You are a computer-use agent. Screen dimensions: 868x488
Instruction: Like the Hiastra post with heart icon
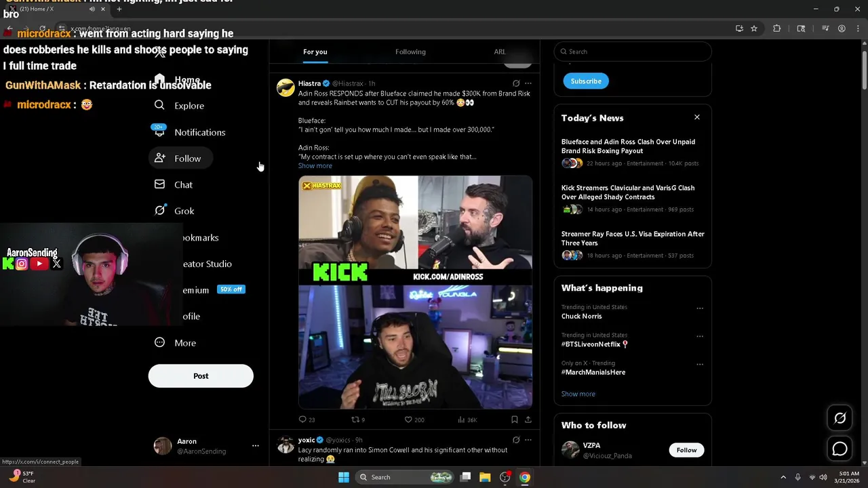coord(408,420)
